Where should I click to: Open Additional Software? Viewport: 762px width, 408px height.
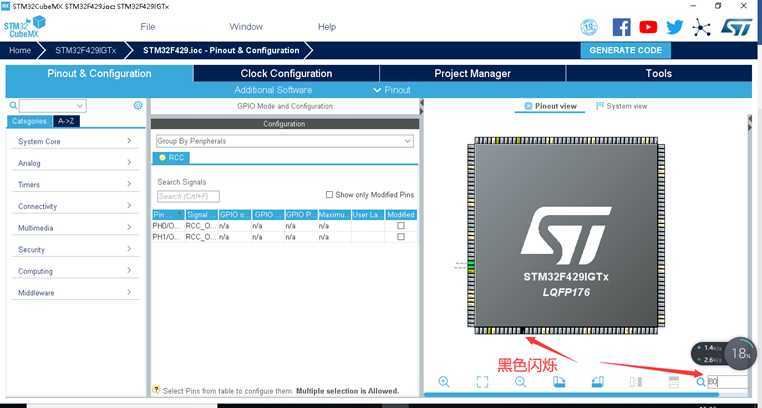click(x=273, y=90)
